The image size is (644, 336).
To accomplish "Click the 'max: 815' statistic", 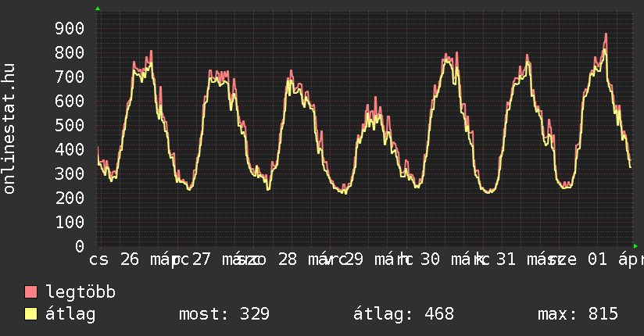I will [578, 314].
